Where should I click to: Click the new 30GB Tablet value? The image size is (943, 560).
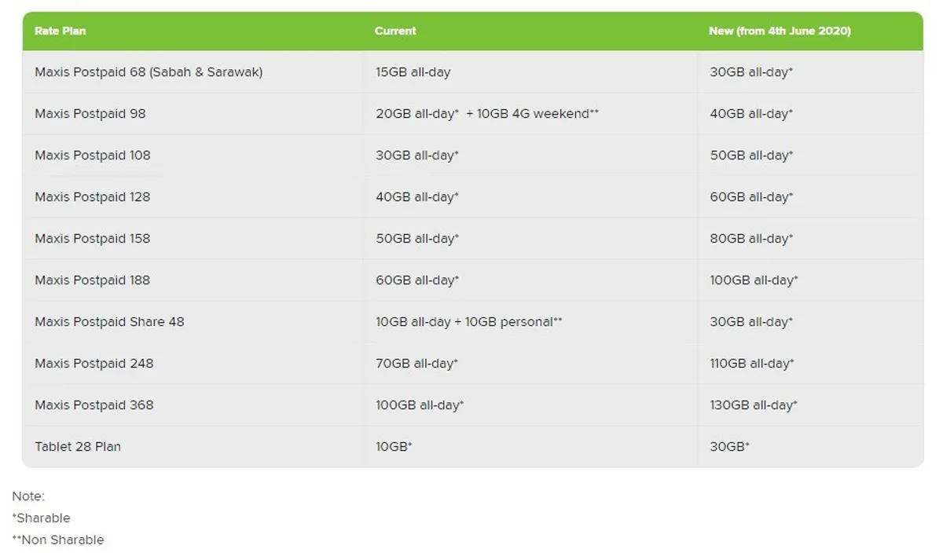pos(730,447)
